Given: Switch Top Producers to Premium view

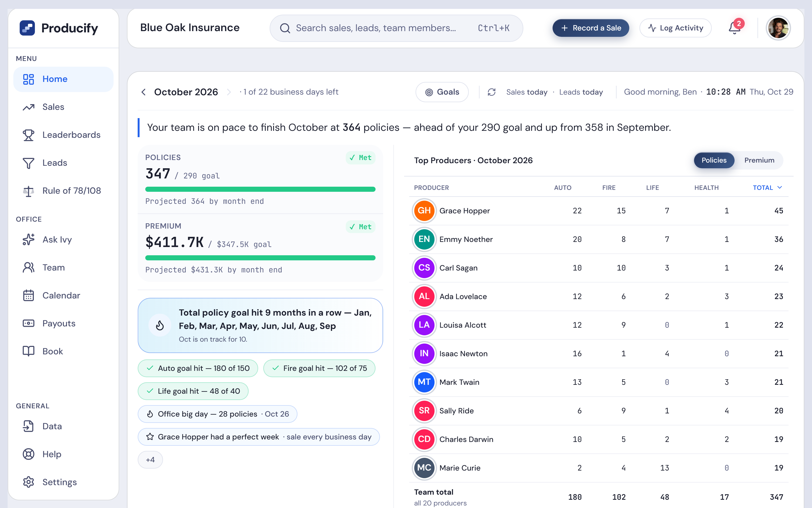Looking at the screenshot, I should (x=759, y=160).
